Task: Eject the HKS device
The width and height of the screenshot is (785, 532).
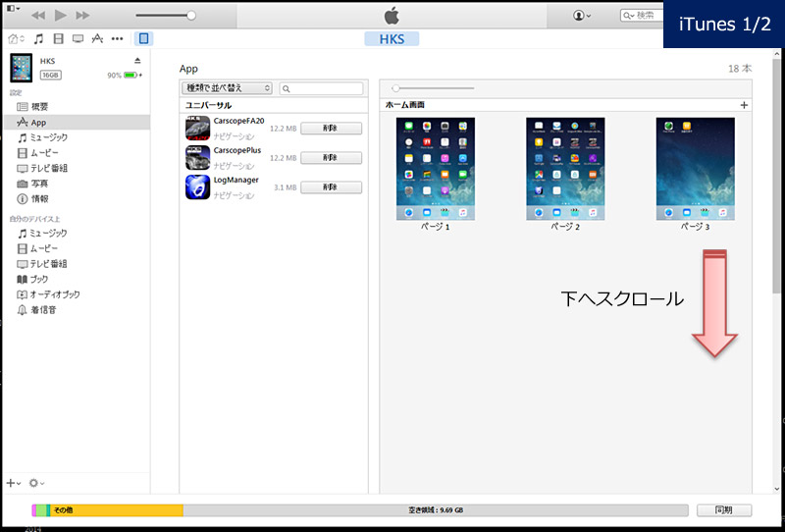Action: coord(137,61)
